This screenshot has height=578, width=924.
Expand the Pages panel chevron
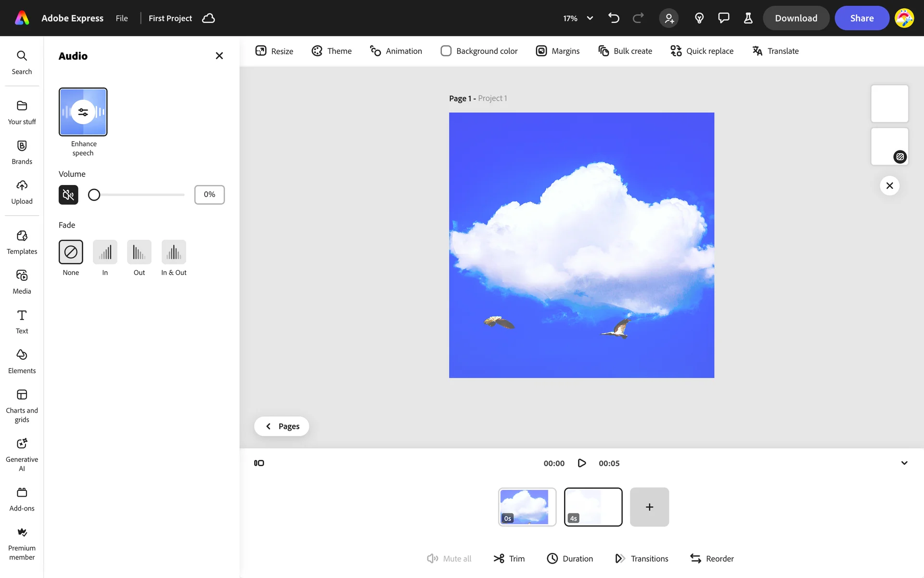[x=269, y=426]
